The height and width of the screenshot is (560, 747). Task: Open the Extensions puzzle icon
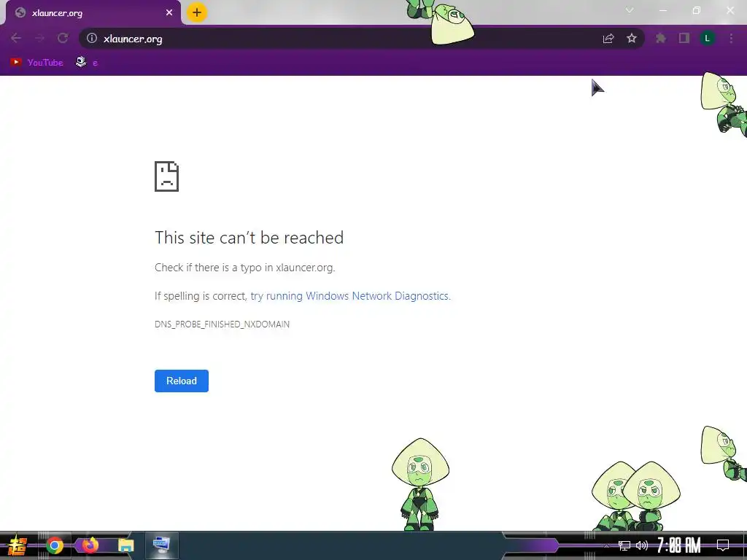[661, 38]
